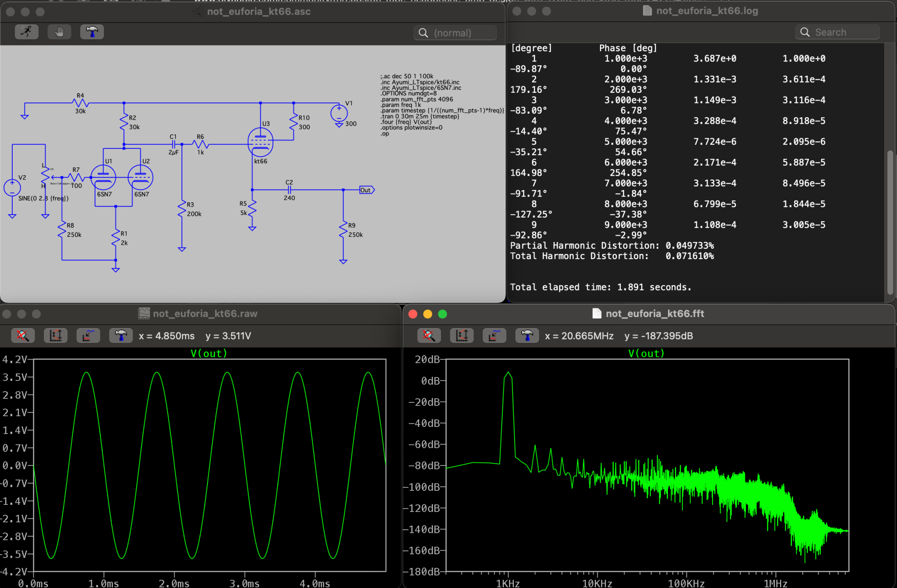The width and height of the screenshot is (897, 588).
Task: Click the Total elapsed time line in log
Action: point(600,287)
